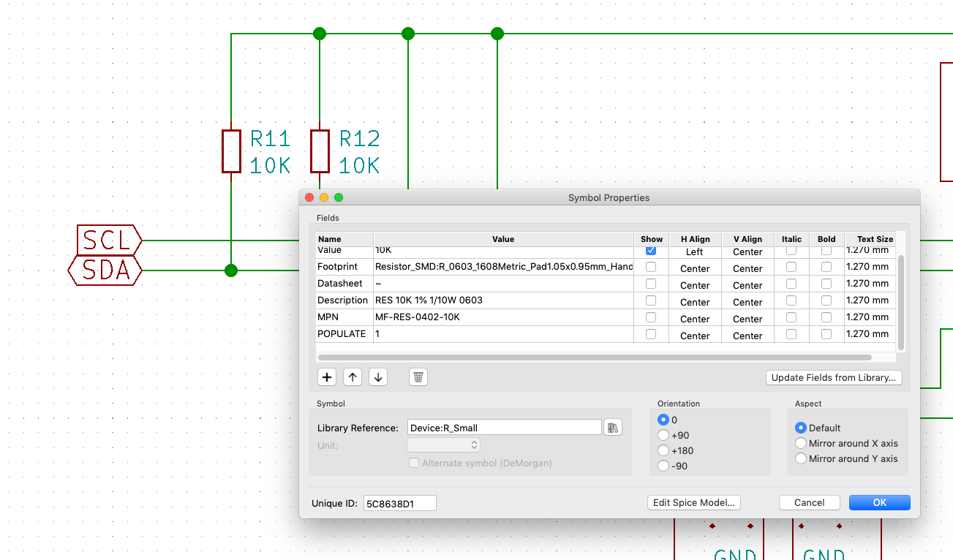Browse symbol libraries with book icon
The width and height of the screenshot is (953, 560).
[613, 427]
